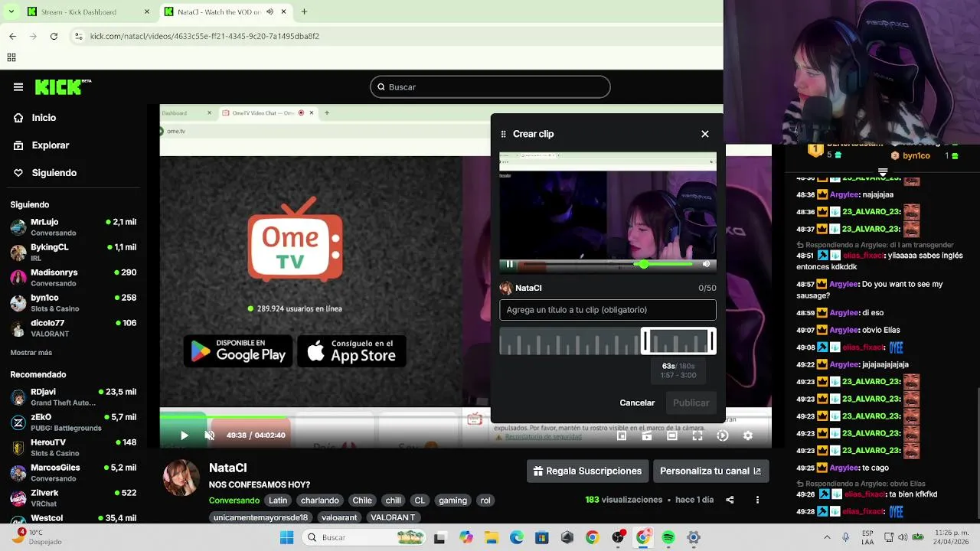The image size is (980, 551).
Task: Select the charlando tag
Action: coord(319,500)
